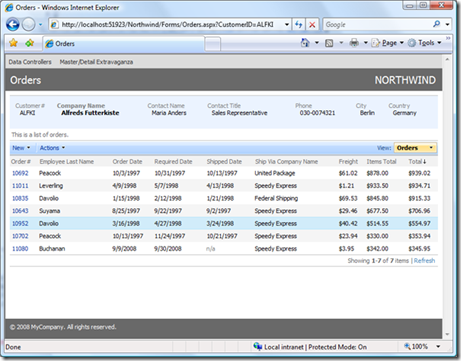
Task: Click the Back navigation arrow
Action: 13,24
